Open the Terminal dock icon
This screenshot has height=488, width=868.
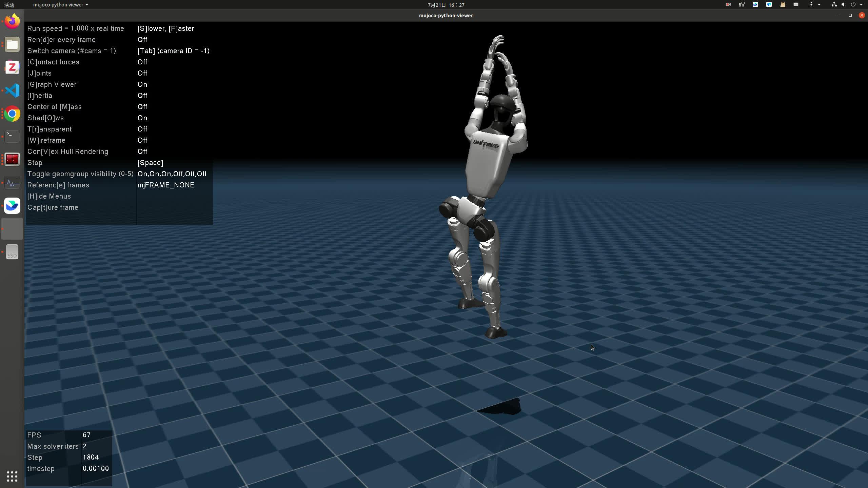point(12,136)
